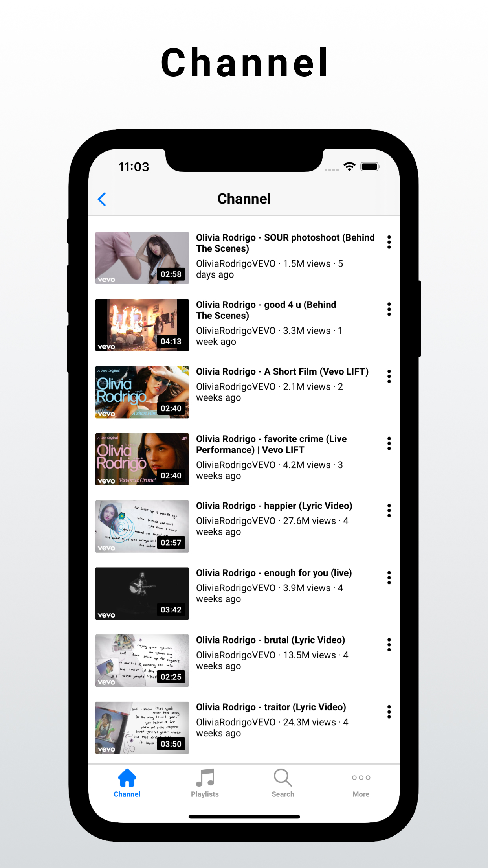Open options for brutal Lyric Video

(x=389, y=645)
